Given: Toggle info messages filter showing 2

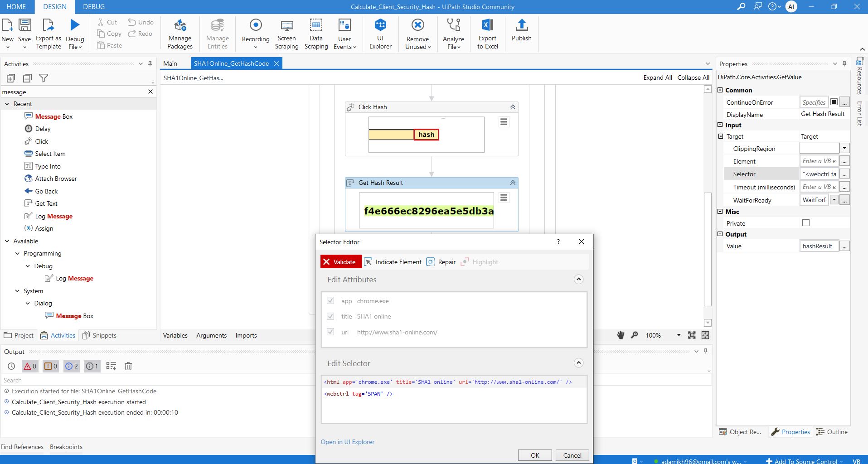Looking at the screenshot, I should click(71, 366).
